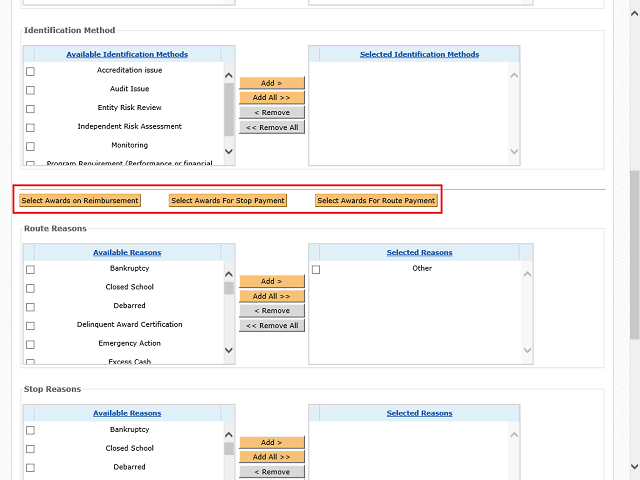The width and height of the screenshot is (640, 480).
Task: Click Add > in Route Reasons
Action: pyautogui.click(x=272, y=281)
